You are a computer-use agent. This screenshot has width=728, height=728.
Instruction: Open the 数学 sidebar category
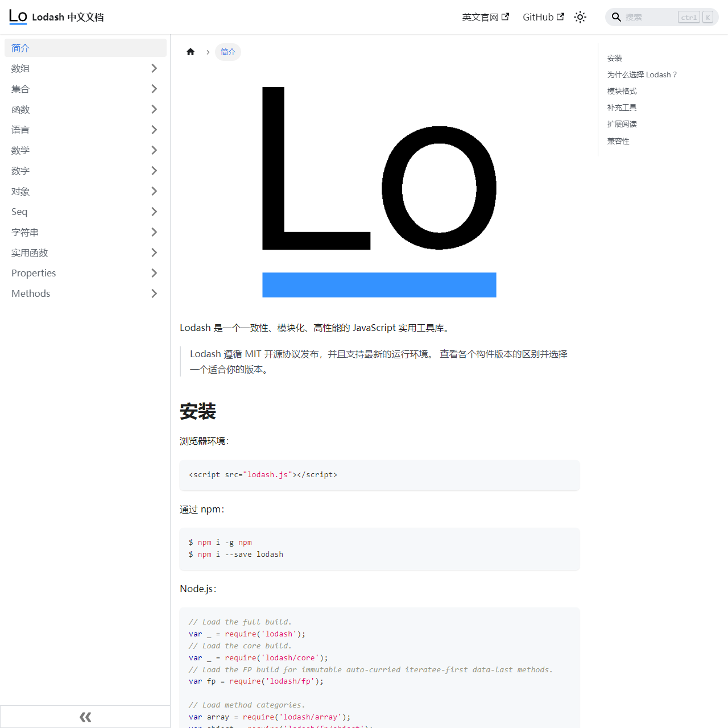[x=74, y=150]
